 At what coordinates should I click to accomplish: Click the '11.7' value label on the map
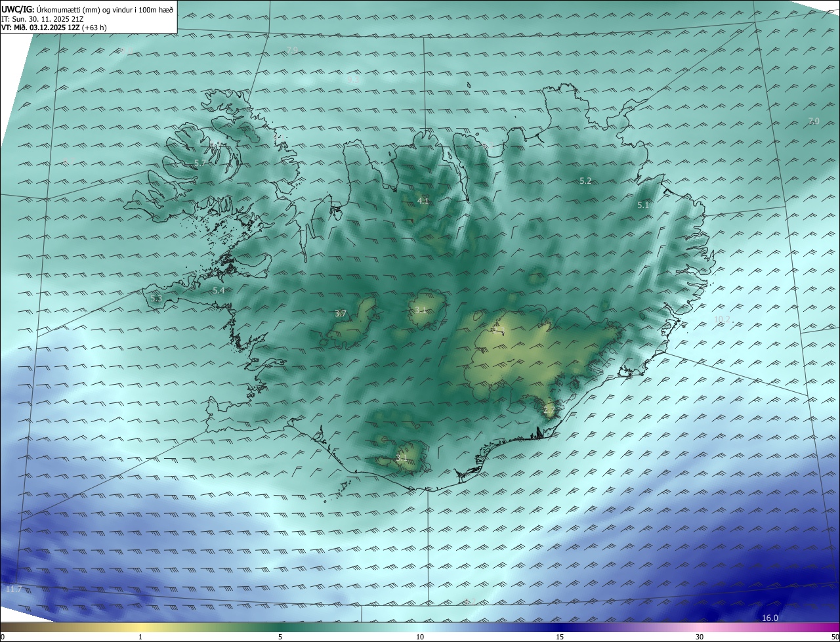tap(13, 589)
